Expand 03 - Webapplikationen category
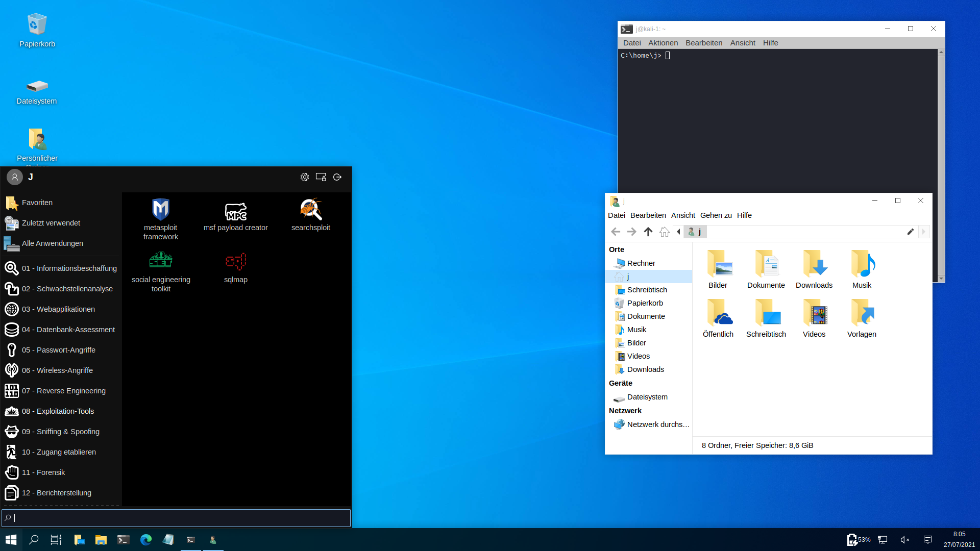 pos(58,309)
